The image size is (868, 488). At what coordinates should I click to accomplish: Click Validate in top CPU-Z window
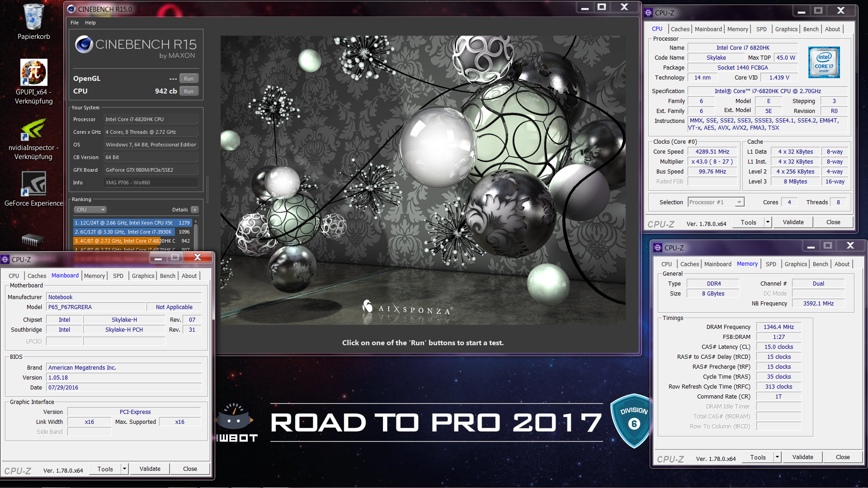point(793,222)
